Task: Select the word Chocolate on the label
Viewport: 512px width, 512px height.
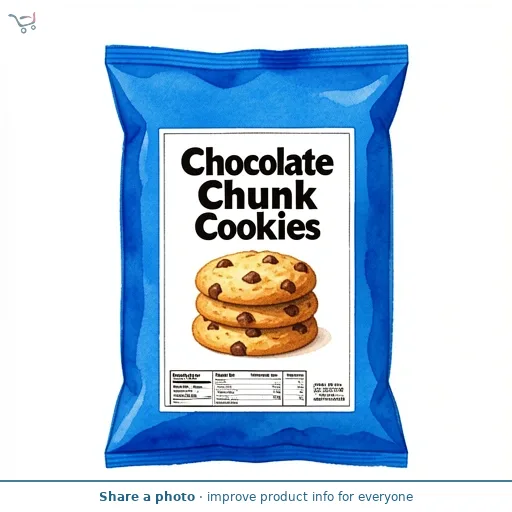Action: coord(257,162)
